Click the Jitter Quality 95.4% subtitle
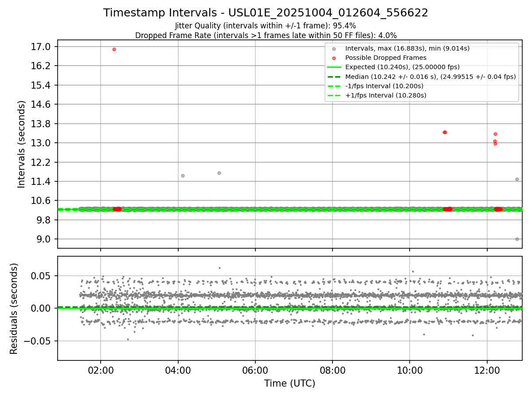This screenshot has height=399, width=532. [x=266, y=26]
